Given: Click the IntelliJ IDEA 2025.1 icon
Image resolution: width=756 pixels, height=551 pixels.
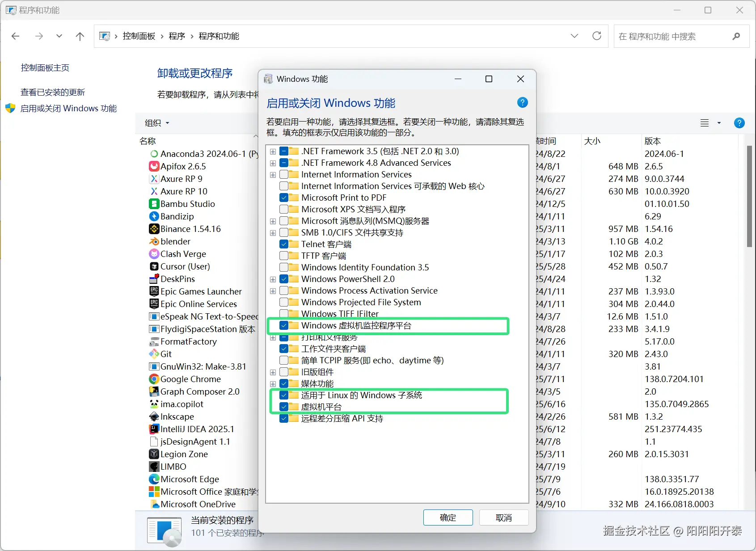Looking at the screenshot, I should (x=154, y=429).
